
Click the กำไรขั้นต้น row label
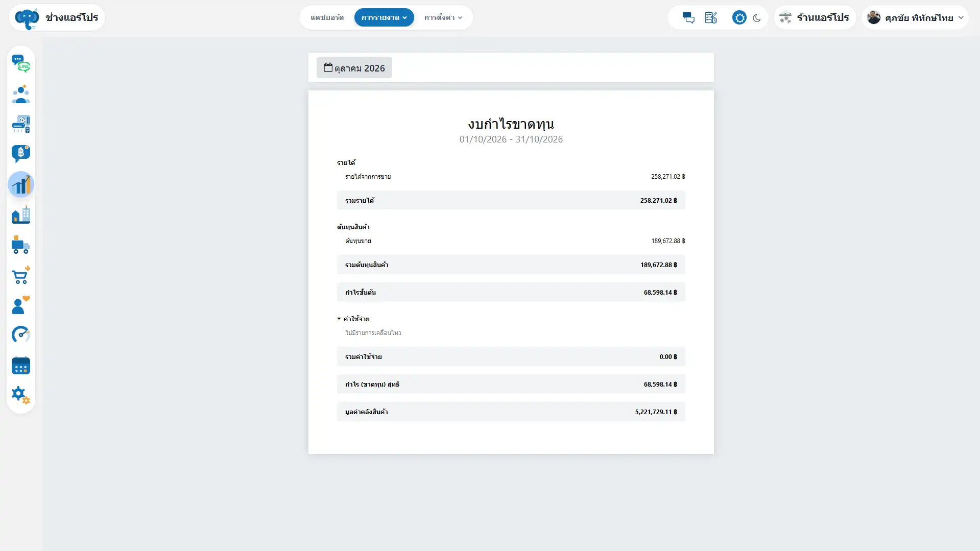tap(361, 293)
